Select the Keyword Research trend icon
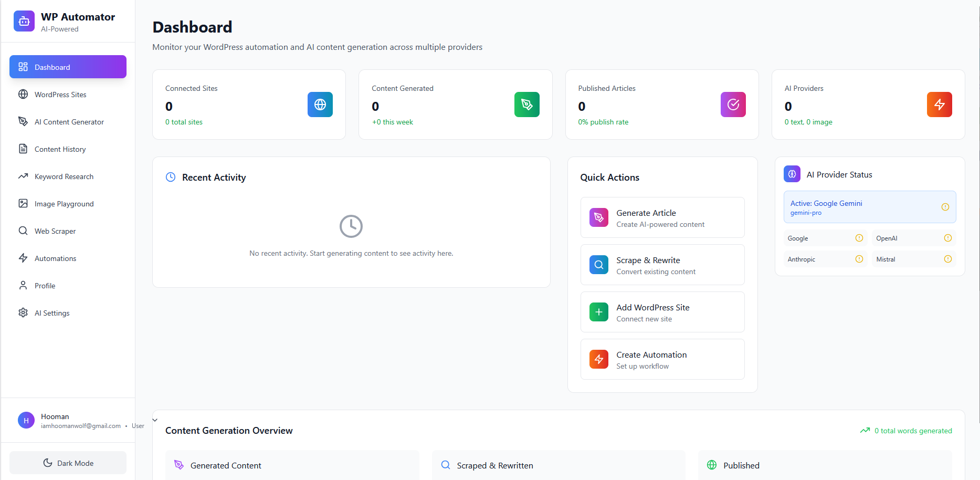Viewport: 980px width, 480px height. point(23,176)
